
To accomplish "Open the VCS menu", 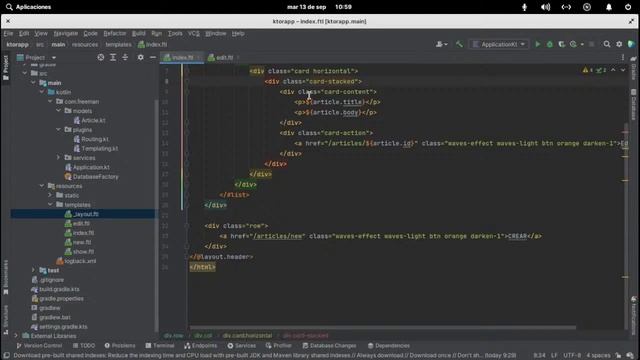I will click(x=194, y=33).
